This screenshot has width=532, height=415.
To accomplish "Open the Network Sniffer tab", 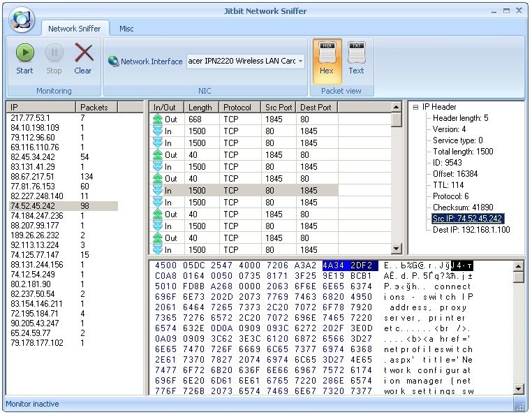I will 75,29.
